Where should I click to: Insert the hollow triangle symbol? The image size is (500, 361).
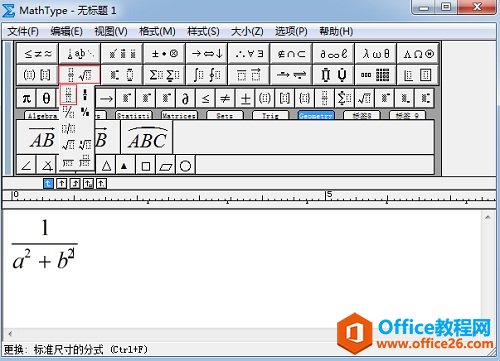pos(106,165)
